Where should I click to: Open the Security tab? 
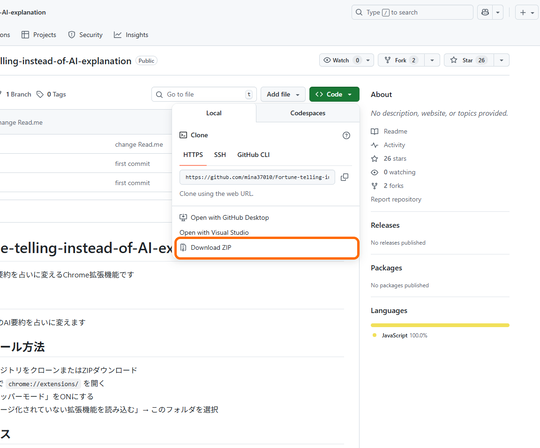[x=85, y=35]
